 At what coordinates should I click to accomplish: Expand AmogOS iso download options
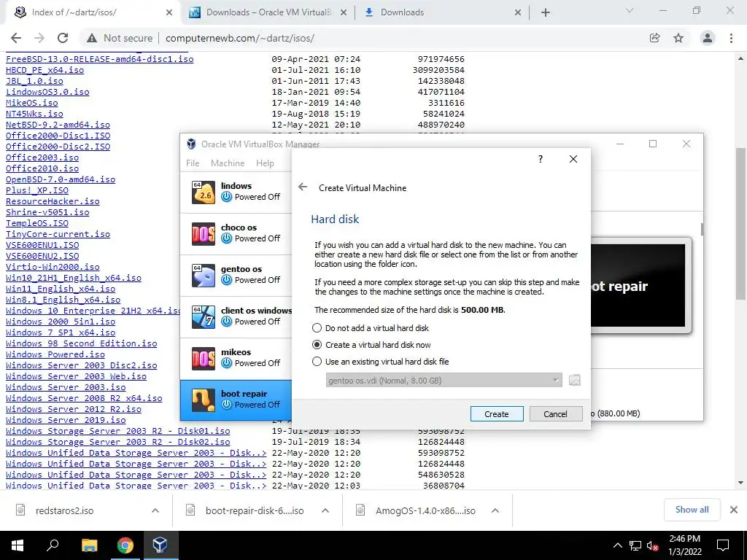495,510
